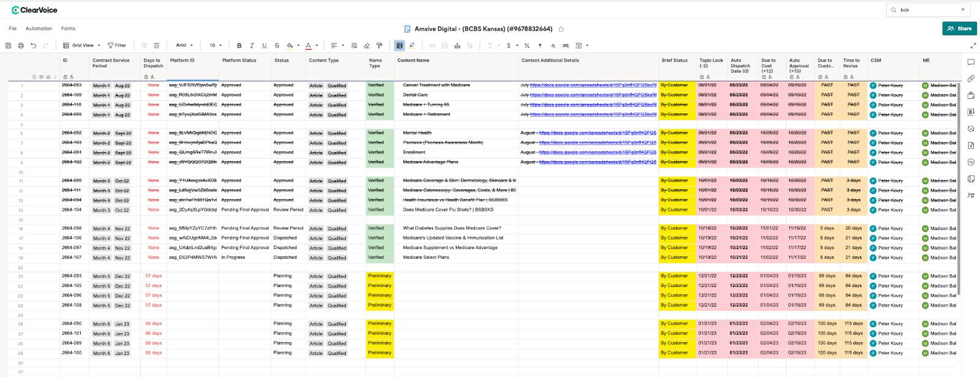The image size is (980, 377).
Task: Clear the search with the X icon
Action: [963, 10]
